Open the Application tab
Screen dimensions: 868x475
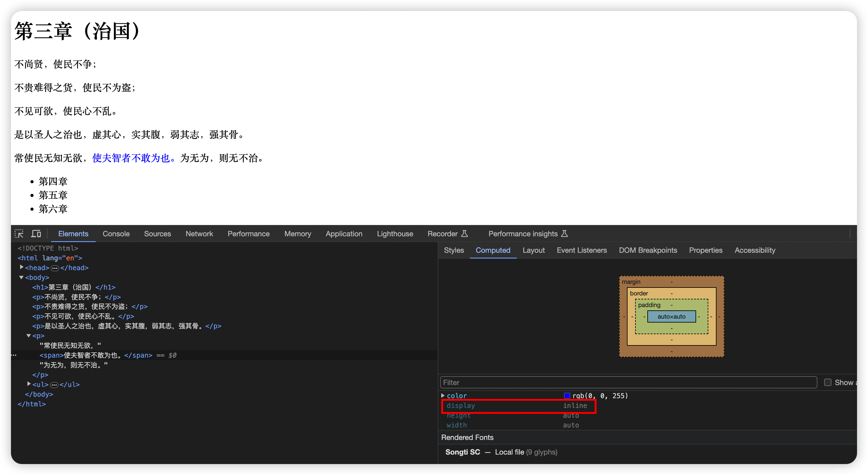tap(344, 234)
